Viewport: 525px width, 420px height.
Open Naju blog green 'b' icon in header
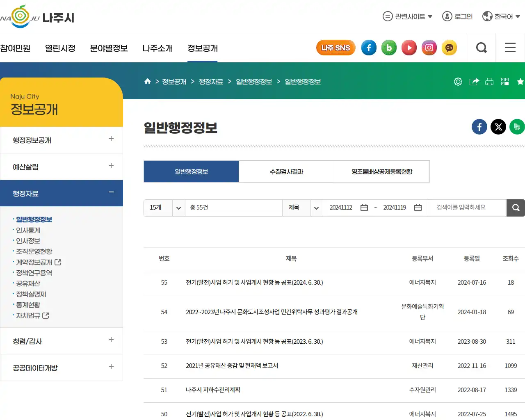(x=389, y=48)
